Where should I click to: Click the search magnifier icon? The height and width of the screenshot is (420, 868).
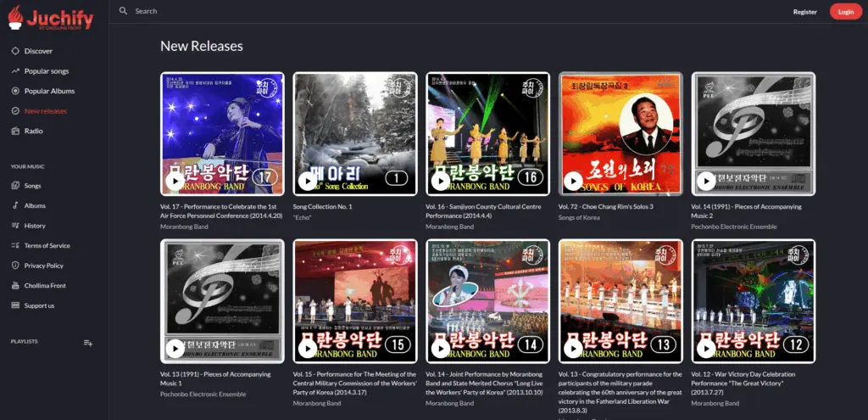[x=124, y=11]
